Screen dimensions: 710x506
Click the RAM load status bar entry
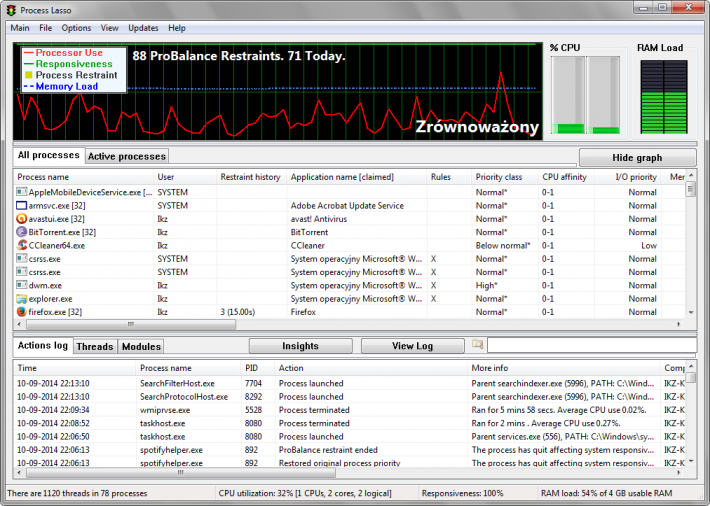tap(607, 493)
